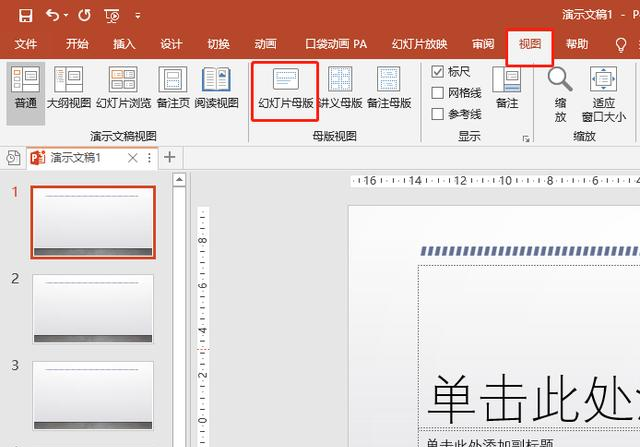Enable the 参考线 guides checkbox
The height and width of the screenshot is (447, 640).
pos(438,114)
